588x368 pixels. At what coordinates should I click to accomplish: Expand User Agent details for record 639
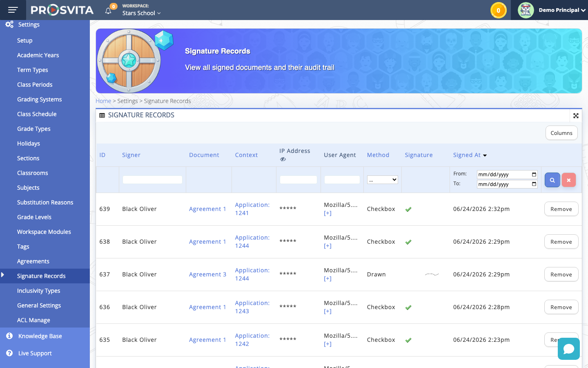tap(327, 213)
